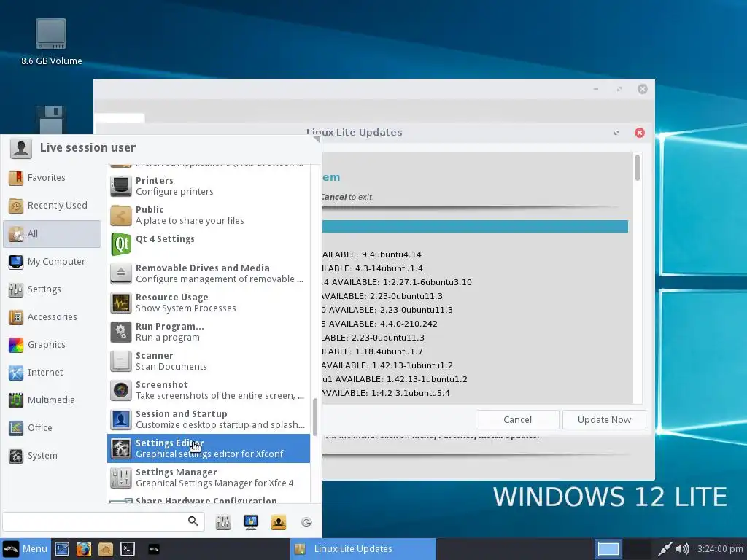Open My Computer category

pyautogui.click(x=52, y=262)
